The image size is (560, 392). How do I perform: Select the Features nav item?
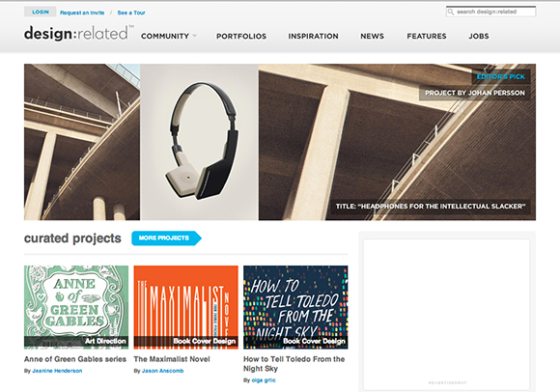427,36
